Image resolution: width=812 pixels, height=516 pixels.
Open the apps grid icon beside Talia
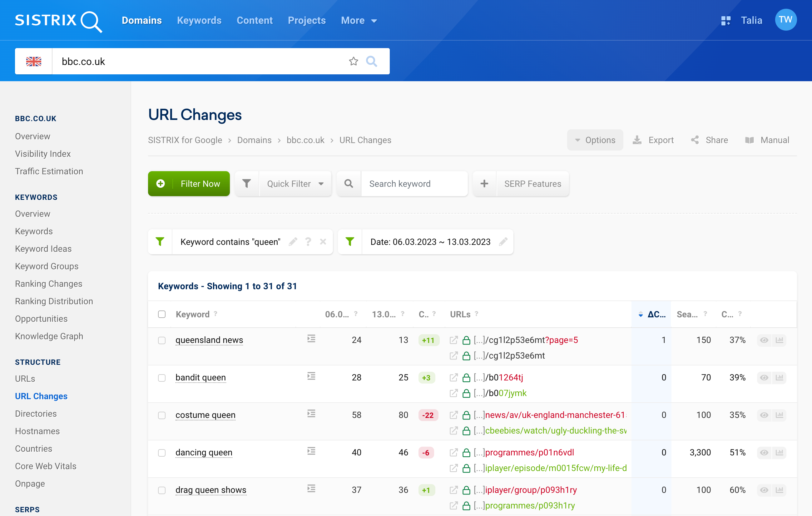click(726, 21)
